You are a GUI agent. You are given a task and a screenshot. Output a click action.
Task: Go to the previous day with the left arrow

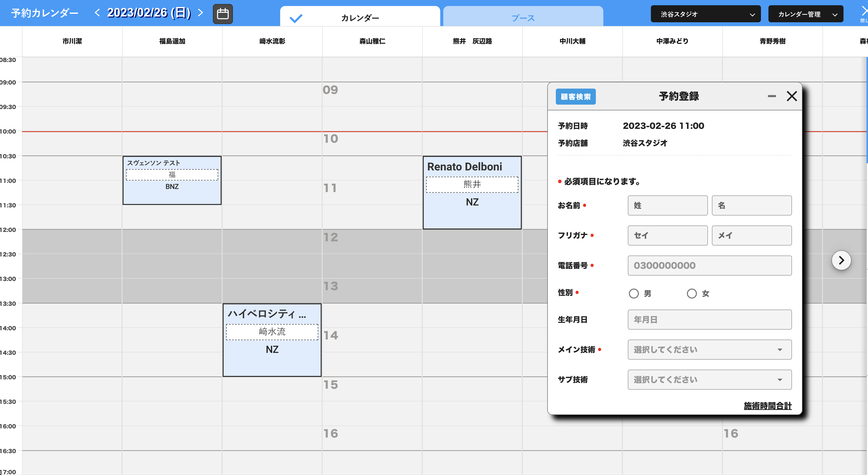pyautogui.click(x=97, y=13)
